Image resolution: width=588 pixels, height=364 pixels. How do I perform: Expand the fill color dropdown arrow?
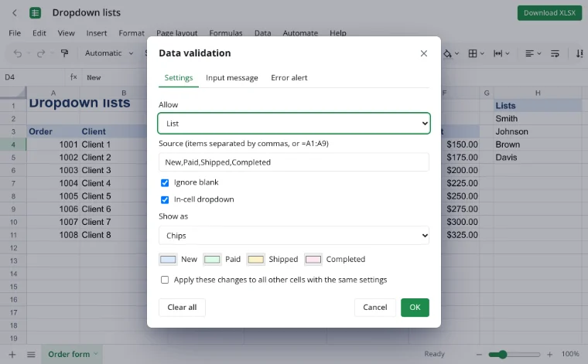click(x=456, y=53)
